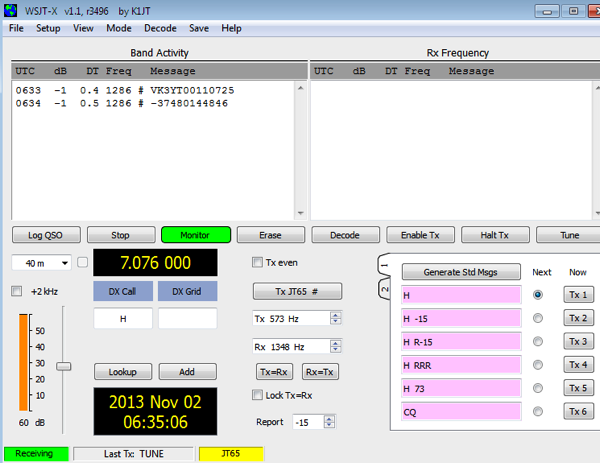Toggle the small checkbox beside band selector
The image size is (600, 463).
(x=83, y=262)
